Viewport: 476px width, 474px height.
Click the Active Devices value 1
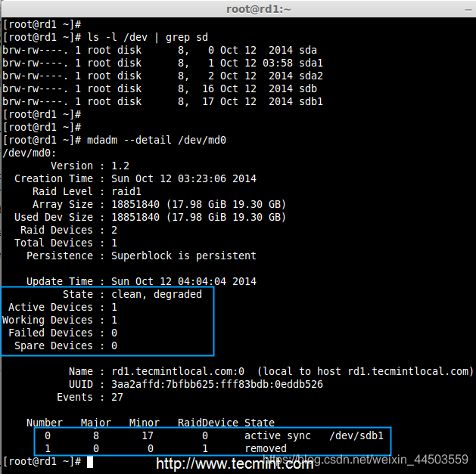114,307
